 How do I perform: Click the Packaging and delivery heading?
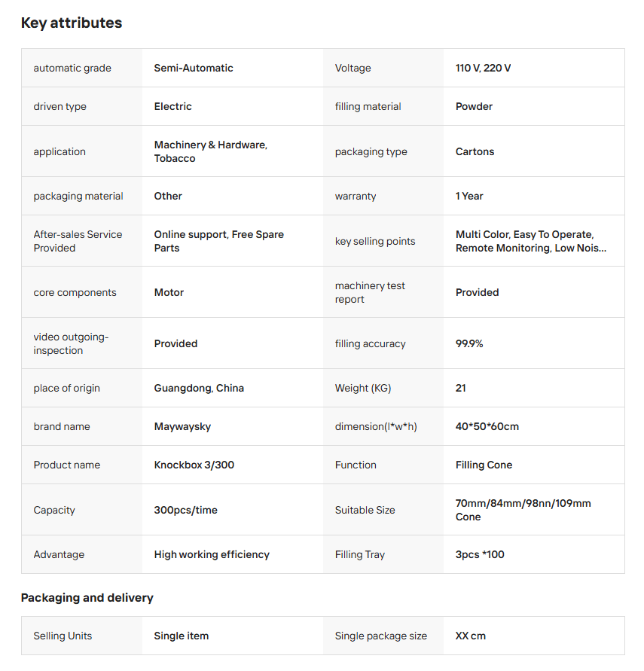coord(87,598)
